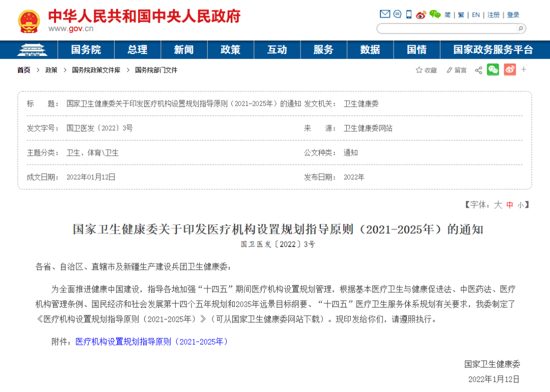Image resolution: width=550 pixels, height=392 pixels.
Task: Click the Weibo icon in header
Action: tap(421, 15)
